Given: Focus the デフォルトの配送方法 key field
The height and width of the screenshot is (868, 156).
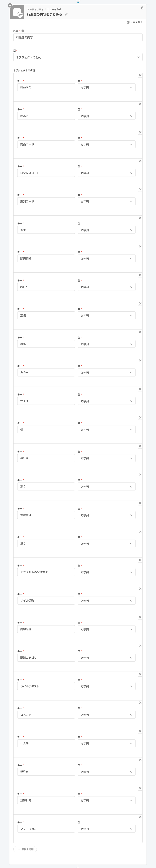Looking at the screenshot, I should (46, 572).
